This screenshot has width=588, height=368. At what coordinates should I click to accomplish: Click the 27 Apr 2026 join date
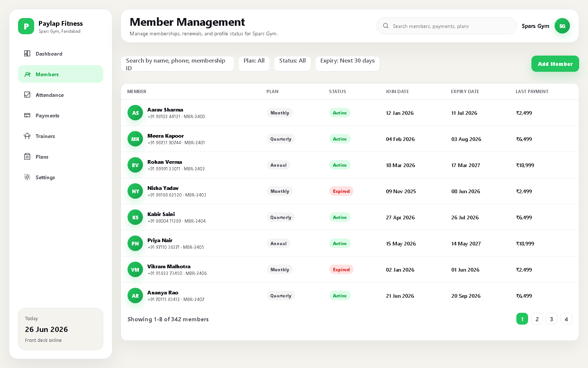pyautogui.click(x=400, y=217)
